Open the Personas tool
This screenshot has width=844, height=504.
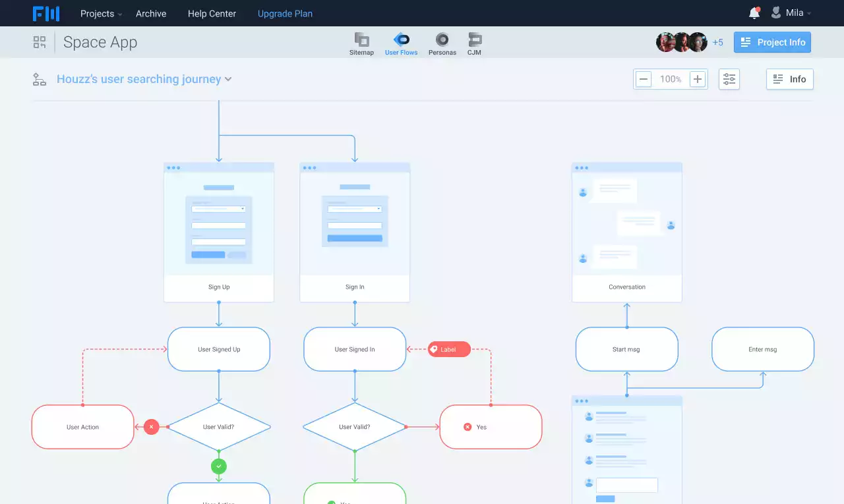[442, 42]
